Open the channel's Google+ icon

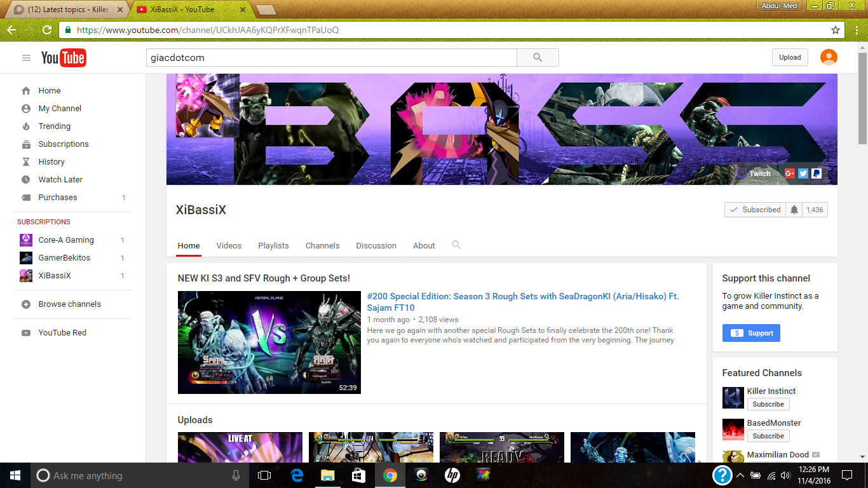pos(790,173)
